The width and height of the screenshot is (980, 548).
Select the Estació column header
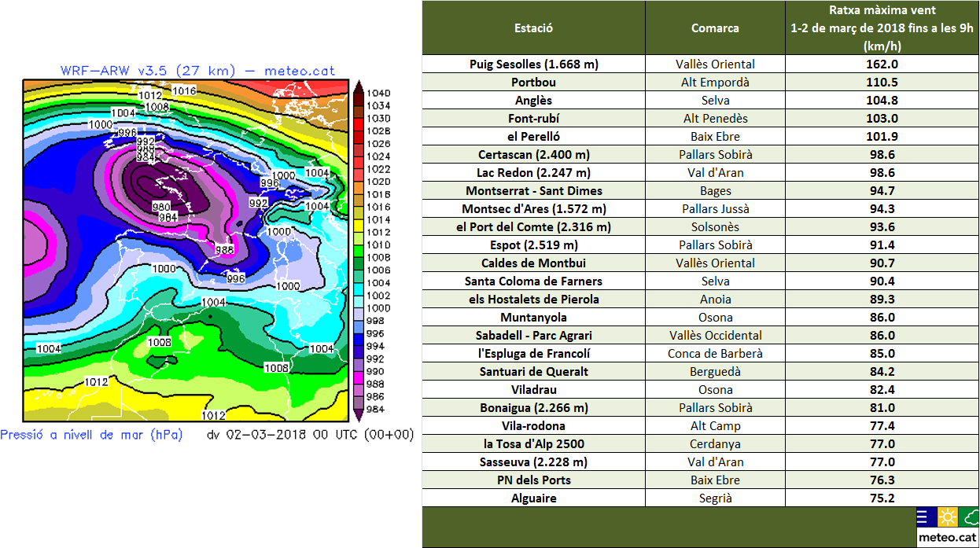pyautogui.click(x=533, y=28)
